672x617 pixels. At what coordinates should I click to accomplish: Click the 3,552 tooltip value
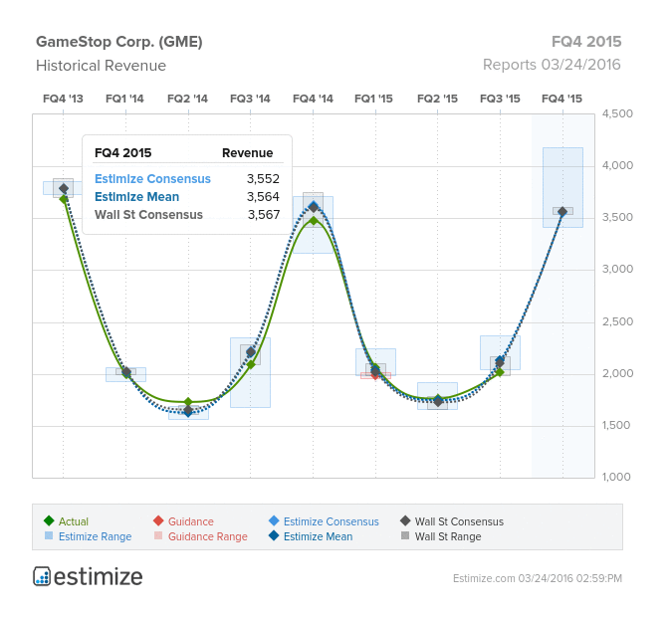[263, 179]
